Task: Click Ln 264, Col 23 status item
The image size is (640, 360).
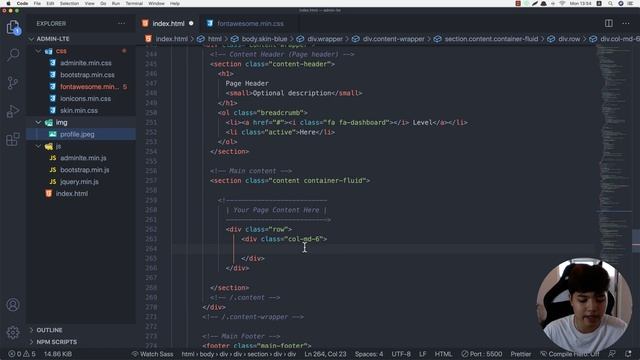Action: [x=325, y=354]
